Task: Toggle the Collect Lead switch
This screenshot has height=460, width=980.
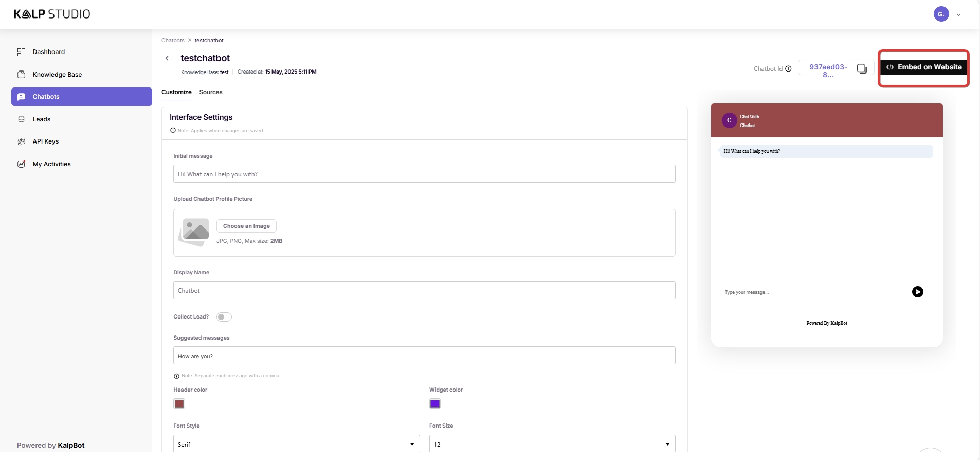Action: (x=224, y=317)
